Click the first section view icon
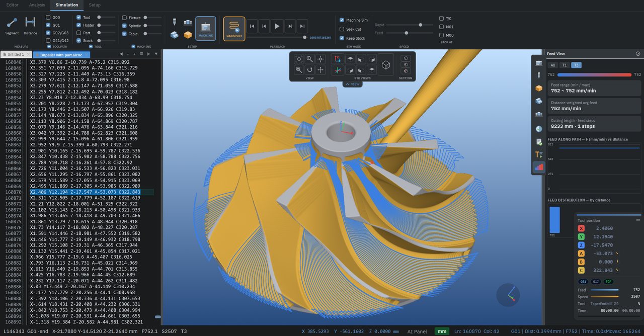Screen dimensions: 644x336 (406, 58)
